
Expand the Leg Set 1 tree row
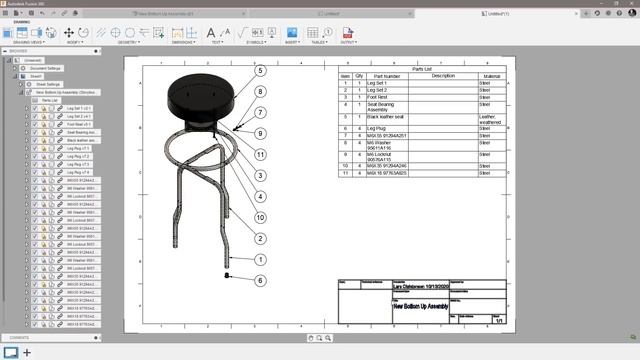pyautogui.click(x=27, y=109)
